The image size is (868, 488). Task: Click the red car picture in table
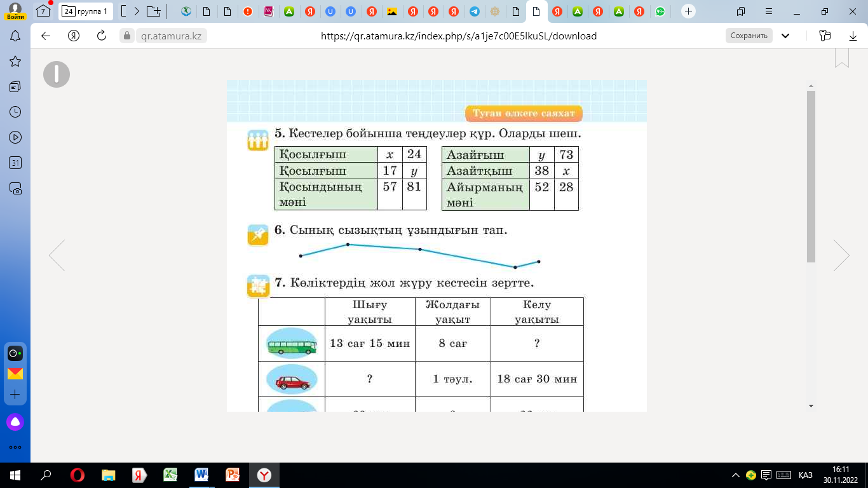[292, 379]
